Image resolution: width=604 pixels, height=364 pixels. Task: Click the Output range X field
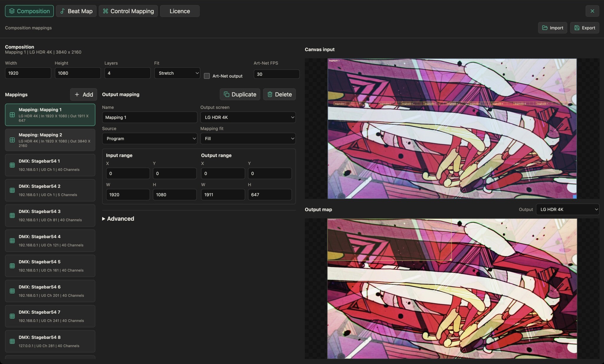click(223, 173)
